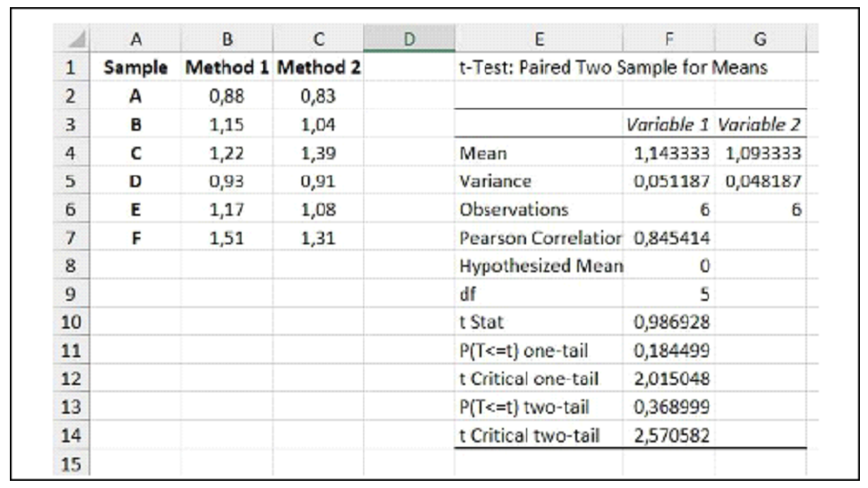Image resolution: width=868 pixels, height=488 pixels.
Task: Click the t-Test title cell
Action: pyautogui.click(x=612, y=67)
